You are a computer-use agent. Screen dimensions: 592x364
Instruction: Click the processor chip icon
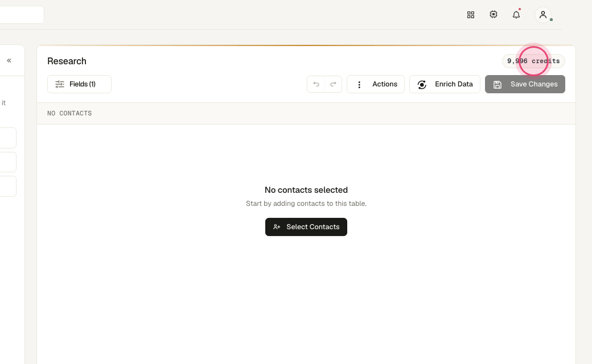(x=494, y=14)
